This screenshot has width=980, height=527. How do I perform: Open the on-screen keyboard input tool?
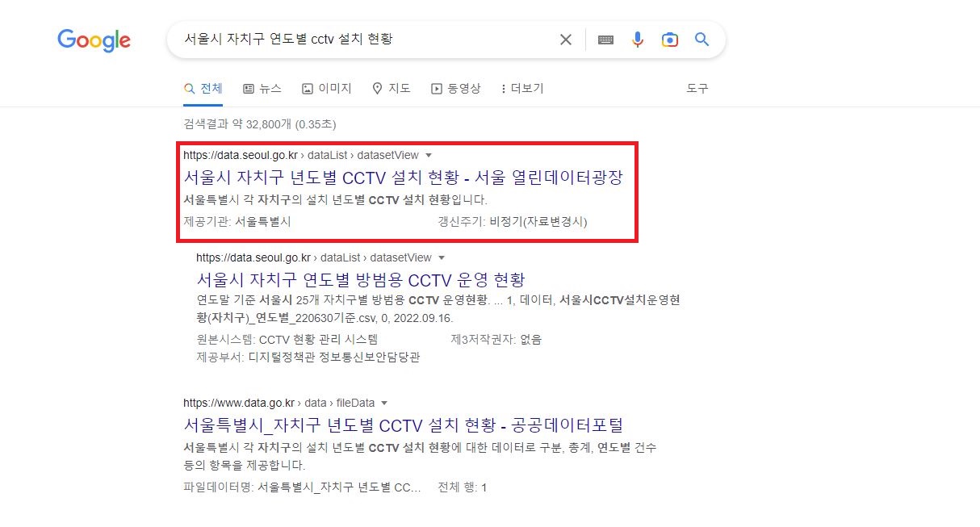605,40
